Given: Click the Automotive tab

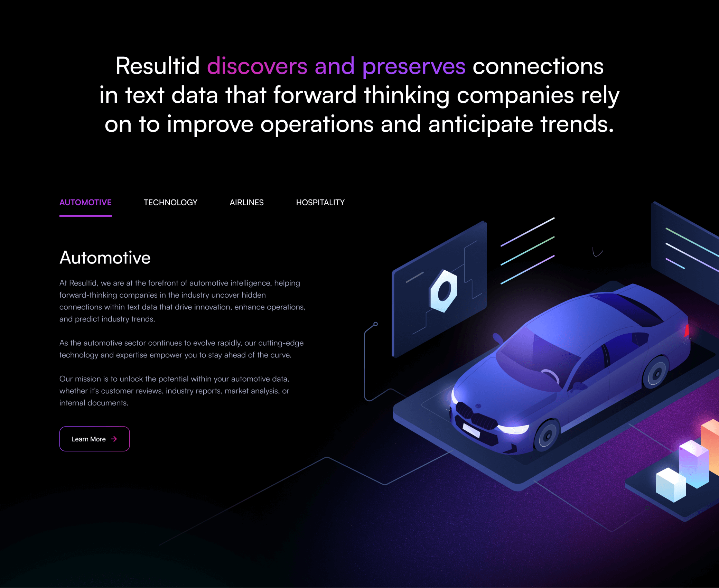Looking at the screenshot, I should 85,202.
